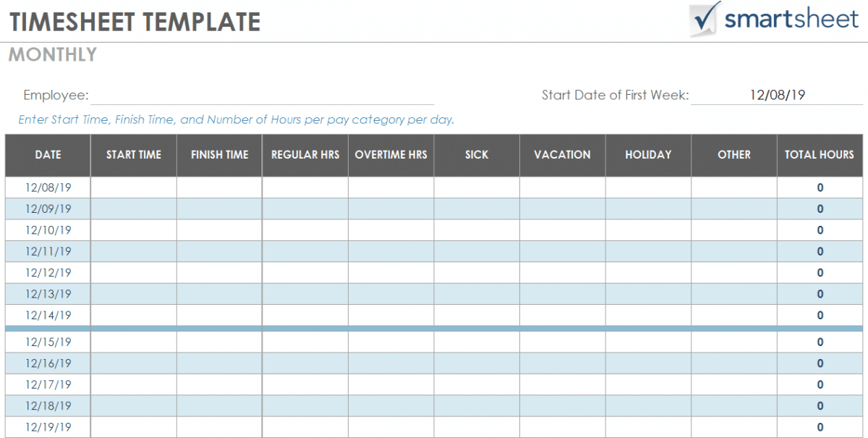Click the Regular Hrs cell for 12/12/19
The width and height of the screenshot is (868, 438).
point(305,273)
